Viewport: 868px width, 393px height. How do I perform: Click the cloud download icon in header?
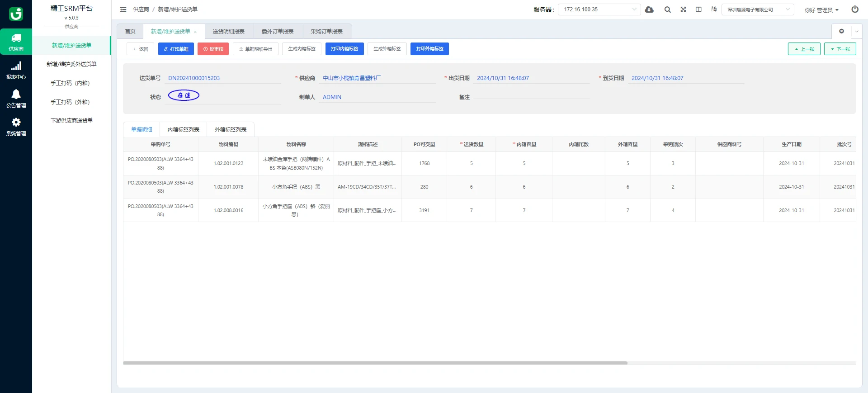649,9
